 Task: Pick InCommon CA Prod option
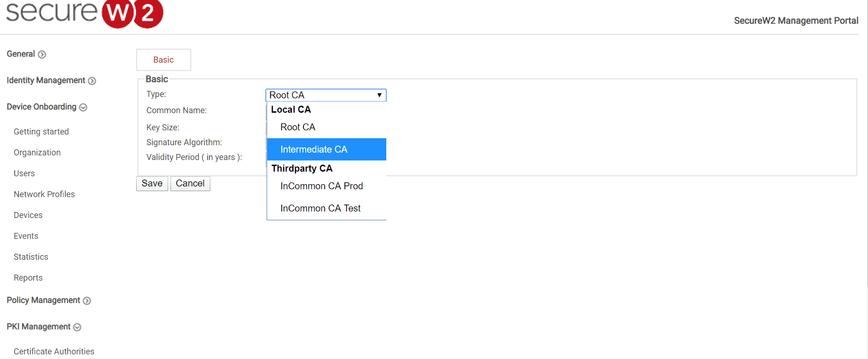[321, 186]
